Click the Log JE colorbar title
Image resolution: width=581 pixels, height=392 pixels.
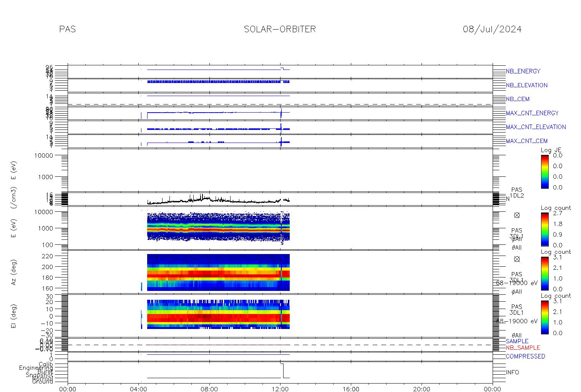pos(551,150)
